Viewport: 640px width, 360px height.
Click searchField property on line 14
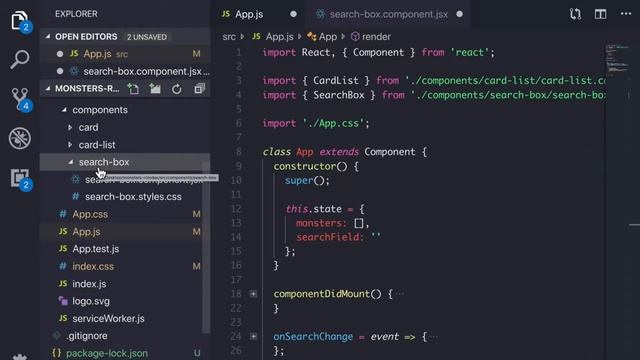coord(329,237)
